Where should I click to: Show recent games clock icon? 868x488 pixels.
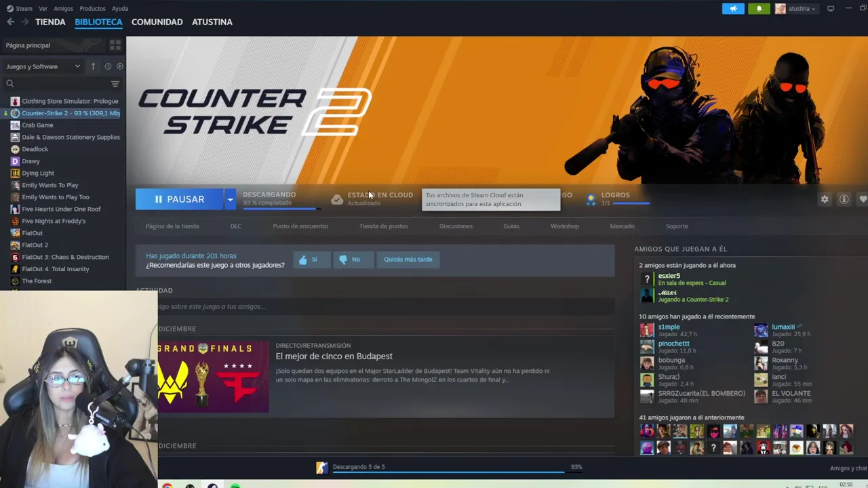108,66
